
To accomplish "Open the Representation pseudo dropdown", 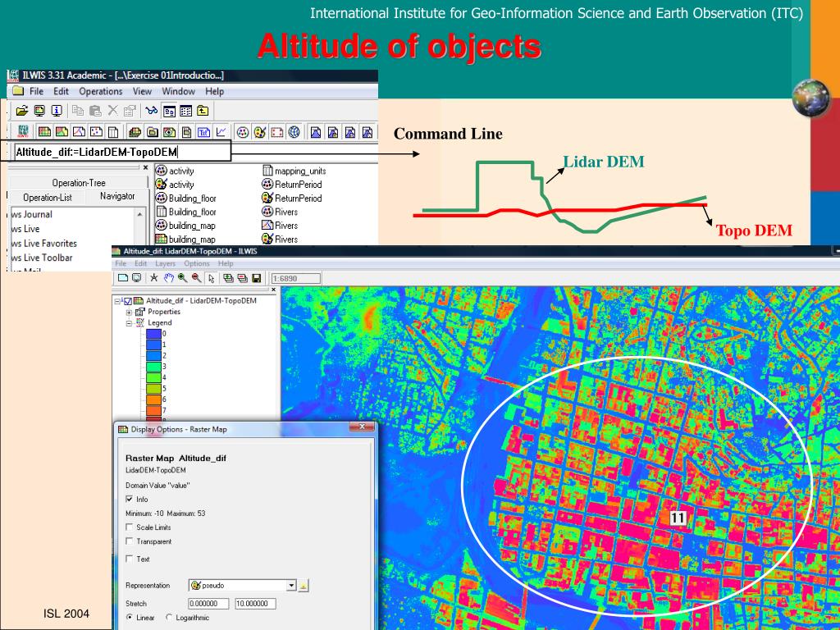I will pos(291,586).
